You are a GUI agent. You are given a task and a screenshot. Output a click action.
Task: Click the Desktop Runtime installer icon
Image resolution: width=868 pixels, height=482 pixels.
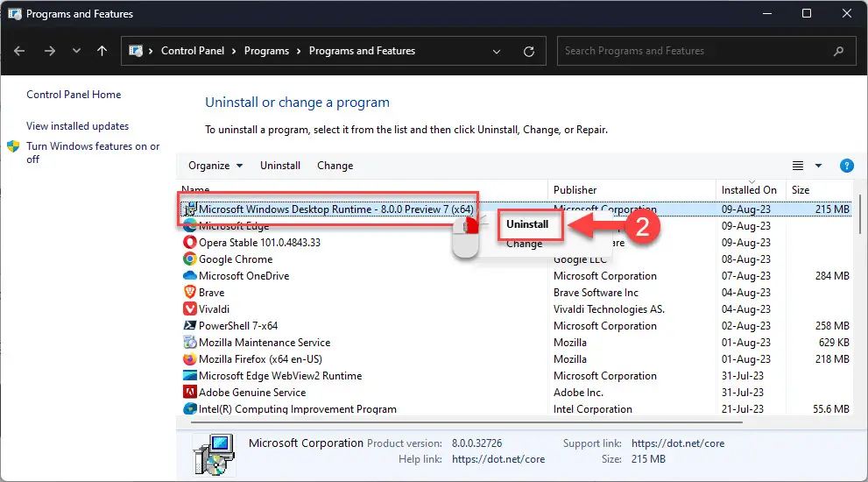click(190, 209)
